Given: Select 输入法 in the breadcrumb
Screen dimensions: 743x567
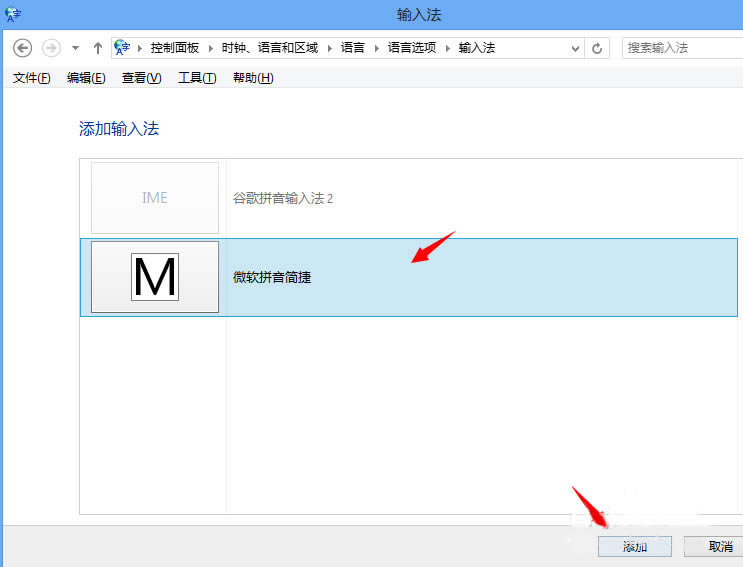Looking at the screenshot, I should (x=477, y=48).
